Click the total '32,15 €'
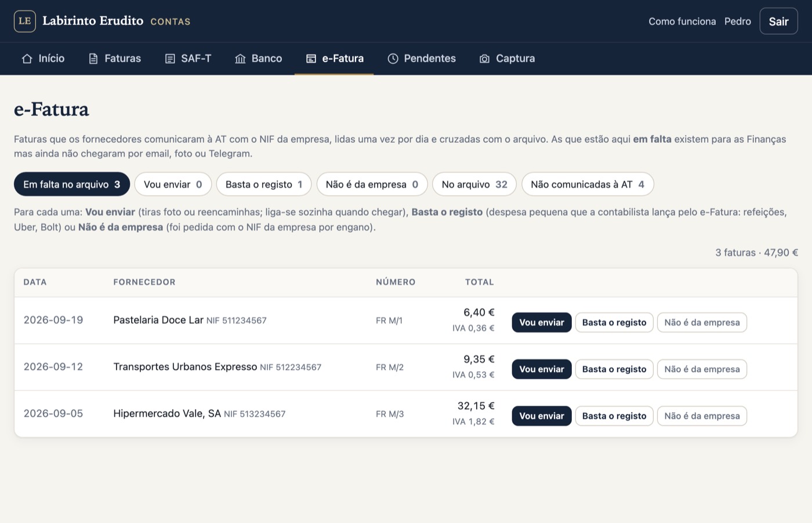This screenshot has width=812, height=523. point(476,406)
